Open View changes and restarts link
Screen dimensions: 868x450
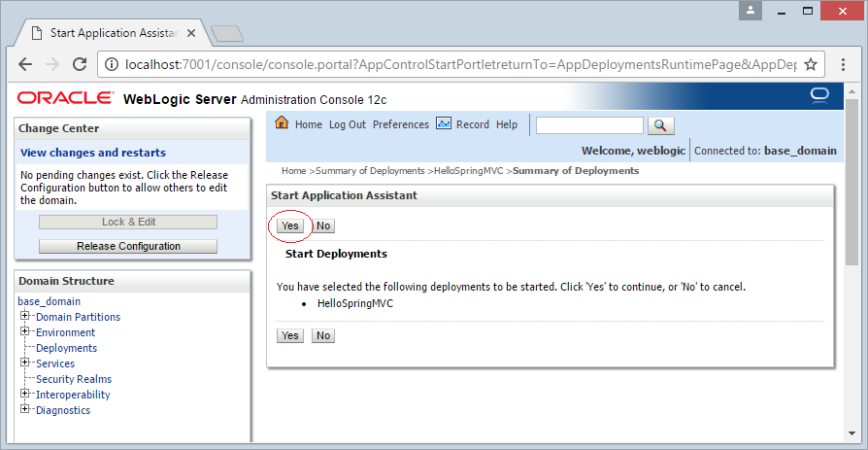click(93, 153)
